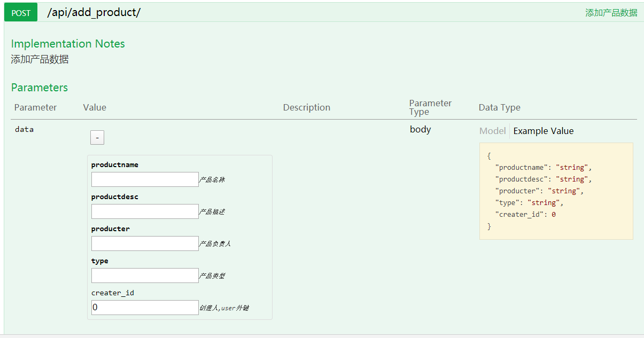Collapse the data body with minus button
This screenshot has height=338, width=644.
tap(97, 138)
